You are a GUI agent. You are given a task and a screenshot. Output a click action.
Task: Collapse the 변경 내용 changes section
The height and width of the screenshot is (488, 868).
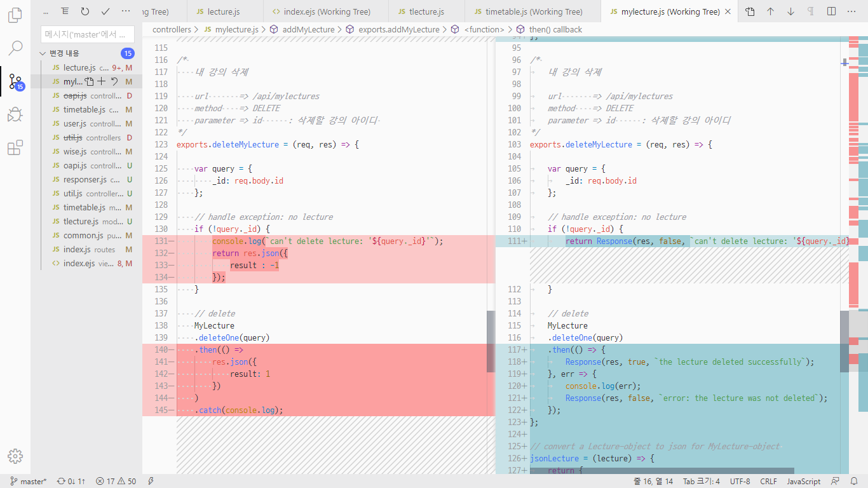click(43, 53)
